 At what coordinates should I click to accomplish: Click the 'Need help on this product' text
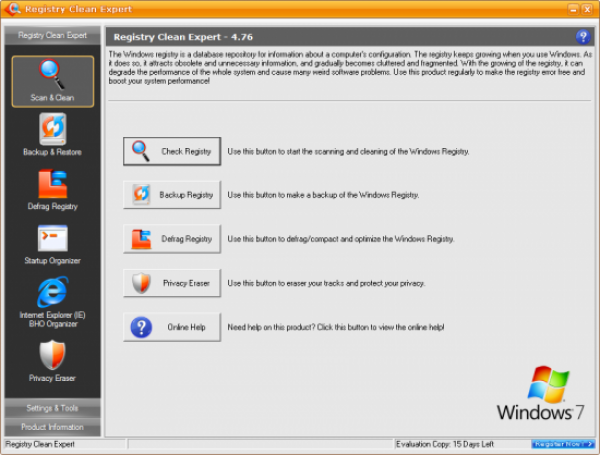click(336, 328)
